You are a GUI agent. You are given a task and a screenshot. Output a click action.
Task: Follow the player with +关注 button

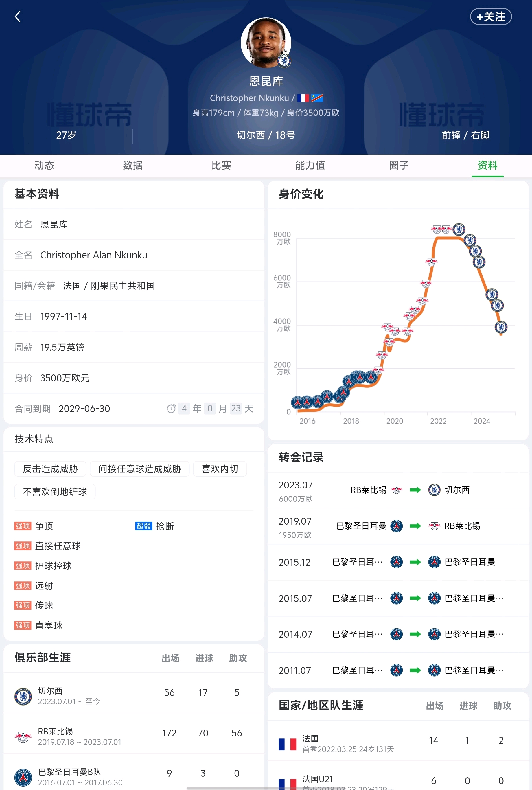tap(491, 16)
